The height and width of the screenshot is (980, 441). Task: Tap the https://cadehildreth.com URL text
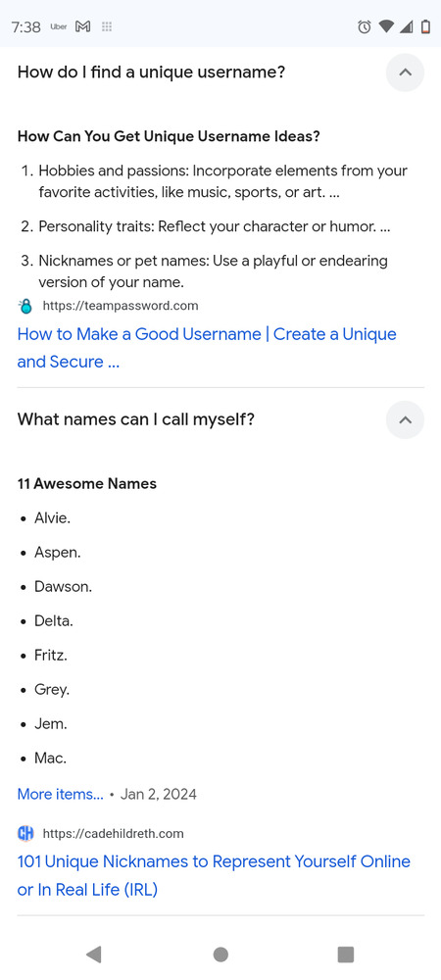[113, 833]
